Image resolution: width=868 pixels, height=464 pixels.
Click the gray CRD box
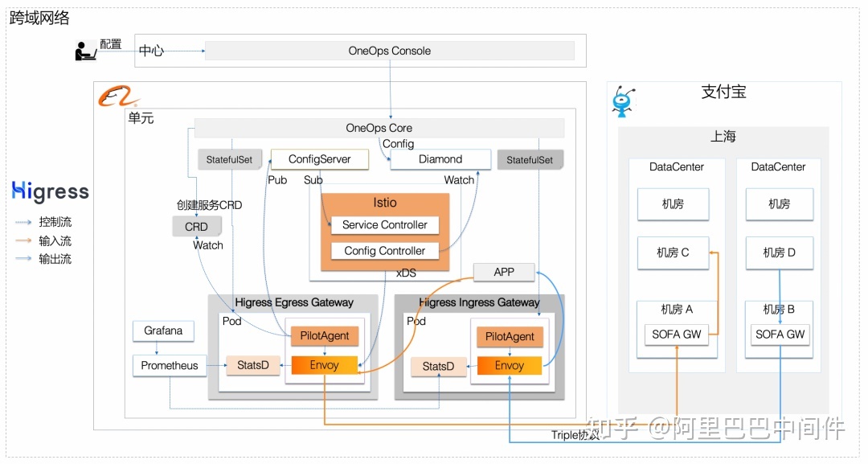coord(197,227)
